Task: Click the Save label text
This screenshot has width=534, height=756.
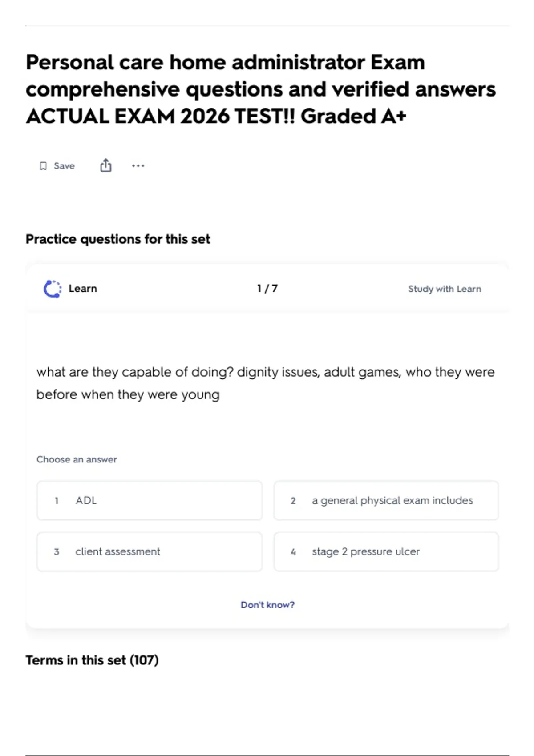Action: coord(64,166)
